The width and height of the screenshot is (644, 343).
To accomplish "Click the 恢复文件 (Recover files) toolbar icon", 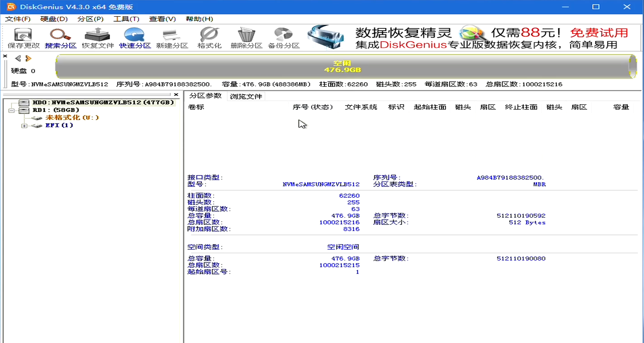I will (x=98, y=38).
